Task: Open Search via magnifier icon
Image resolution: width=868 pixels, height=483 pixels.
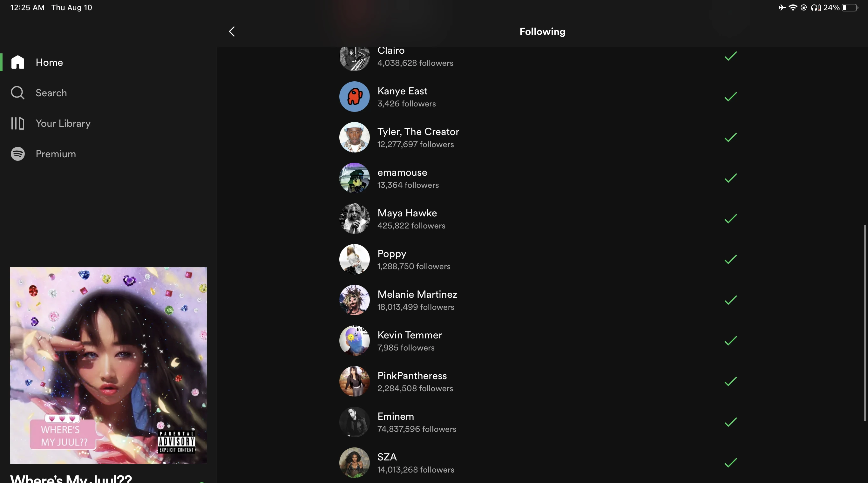Action: pyautogui.click(x=17, y=93)
